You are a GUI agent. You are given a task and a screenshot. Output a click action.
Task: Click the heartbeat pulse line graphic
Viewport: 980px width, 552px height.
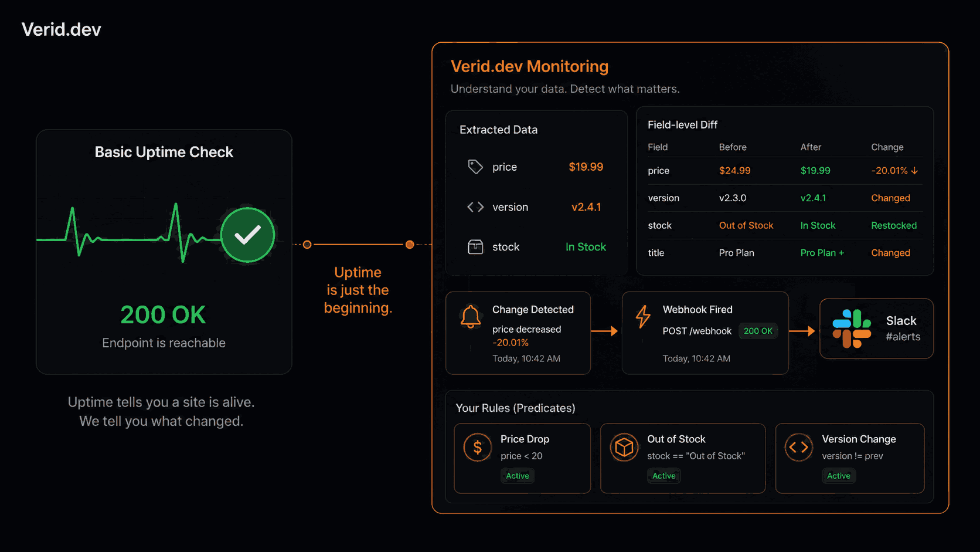tap(129, 233)
